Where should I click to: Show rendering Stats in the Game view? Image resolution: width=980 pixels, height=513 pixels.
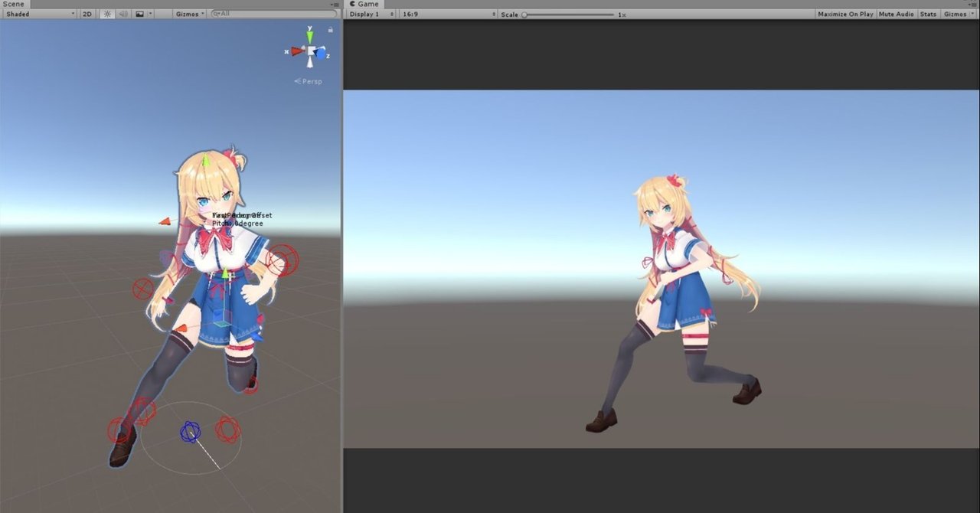click(928, 13)
